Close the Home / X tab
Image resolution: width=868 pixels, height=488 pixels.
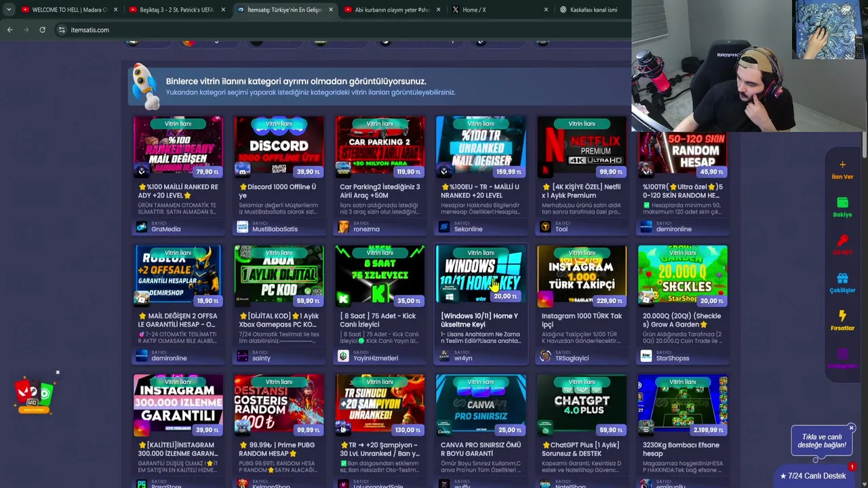546,9
